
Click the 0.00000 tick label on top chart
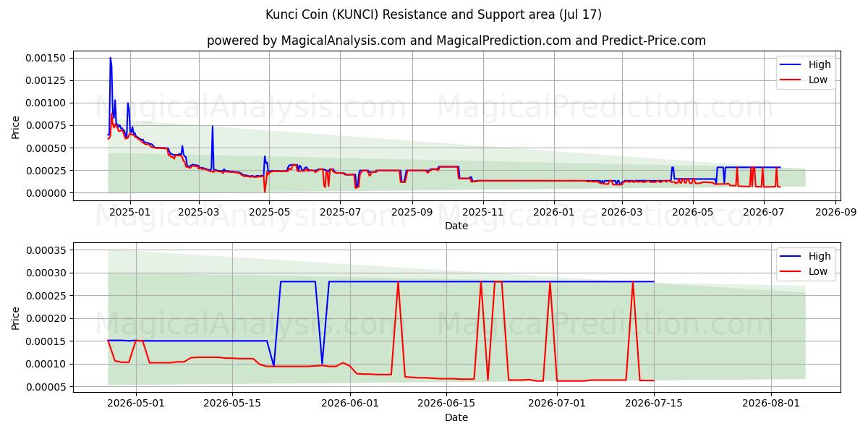coord(46,193)
